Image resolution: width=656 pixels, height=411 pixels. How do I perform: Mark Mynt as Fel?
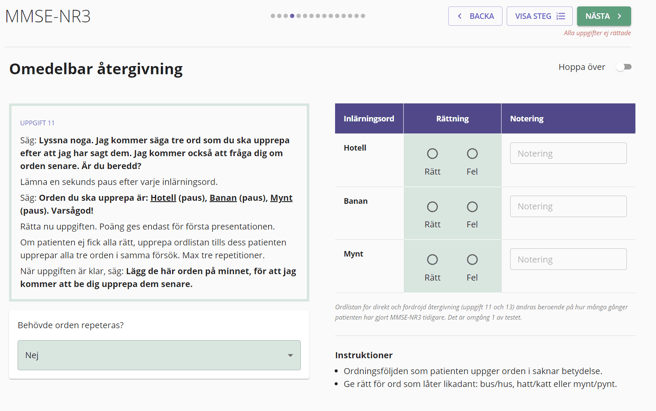coord(472,260)
